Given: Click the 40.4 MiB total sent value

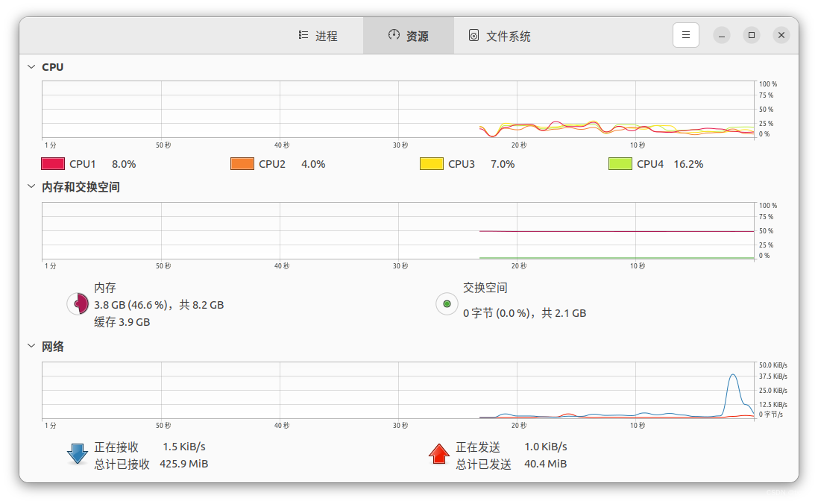Looking at the screenshot, I should [545, 464].
